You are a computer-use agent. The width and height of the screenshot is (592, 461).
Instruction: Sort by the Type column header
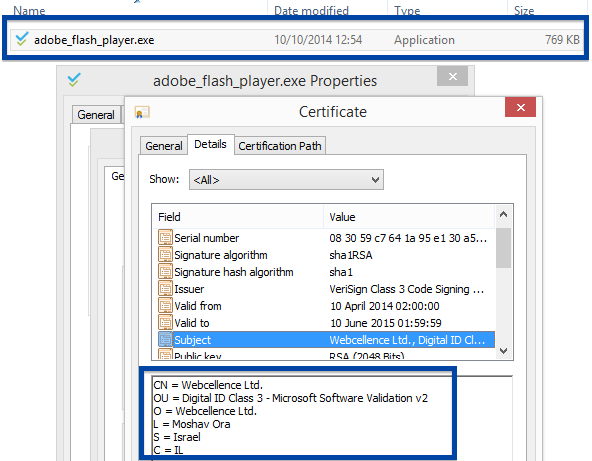(407, 10)
